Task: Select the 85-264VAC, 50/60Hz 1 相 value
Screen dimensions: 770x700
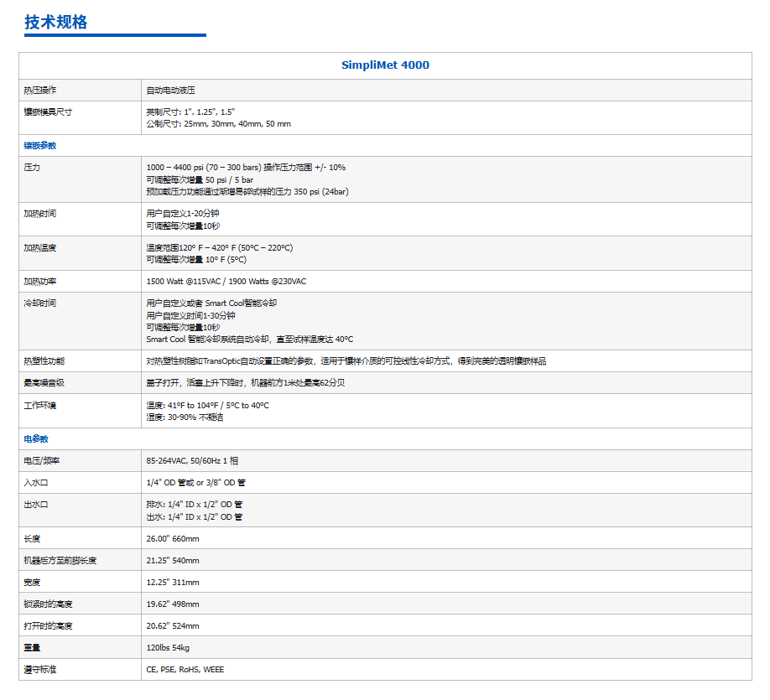Action: [192, 461]
